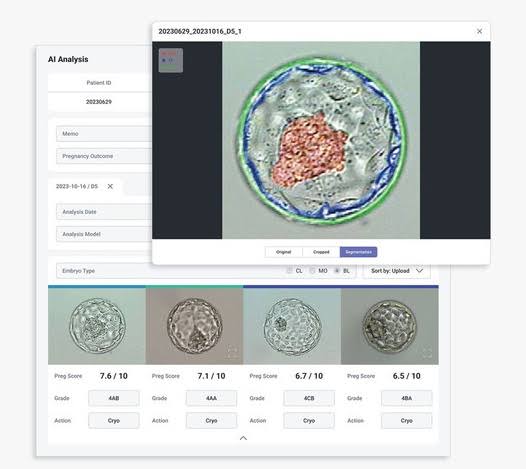Open the 4AA grade selector

tap(211, 398)
